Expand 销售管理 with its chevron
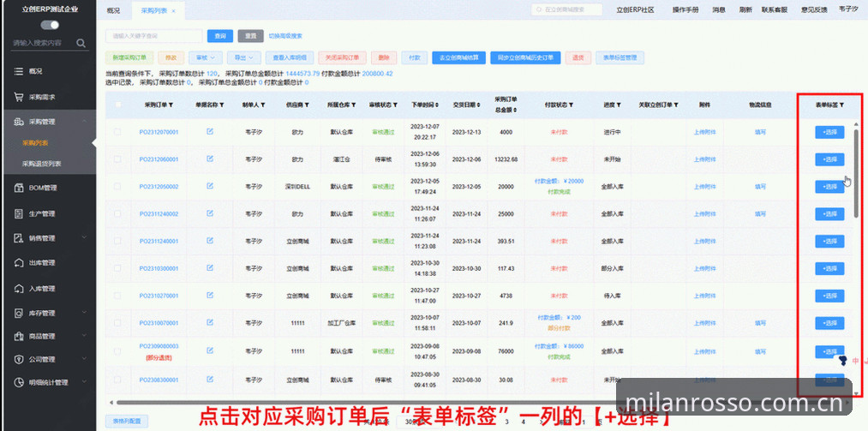Image resolution: width=868 pixels, height=431 pixels. point(84,238)
